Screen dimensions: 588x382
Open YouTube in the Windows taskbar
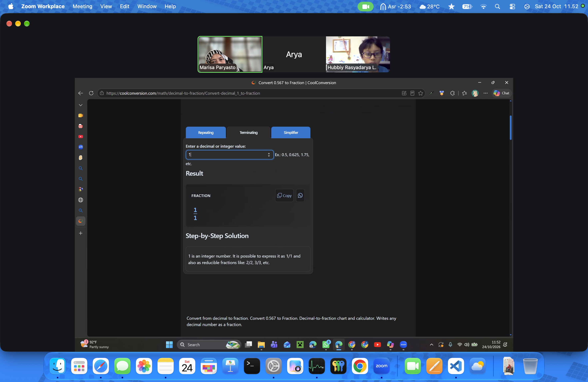pyautogui.click(x=377, y=344)
